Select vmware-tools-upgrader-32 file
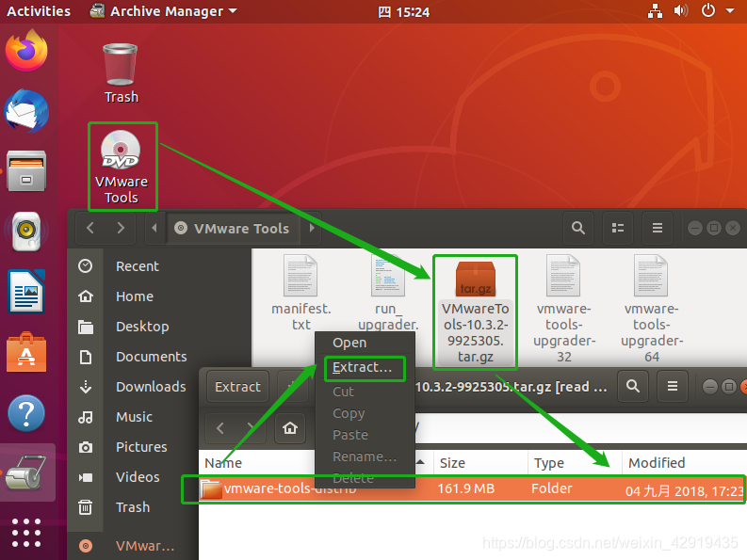This screenshot has width=747, height=560. click(564, 309)
